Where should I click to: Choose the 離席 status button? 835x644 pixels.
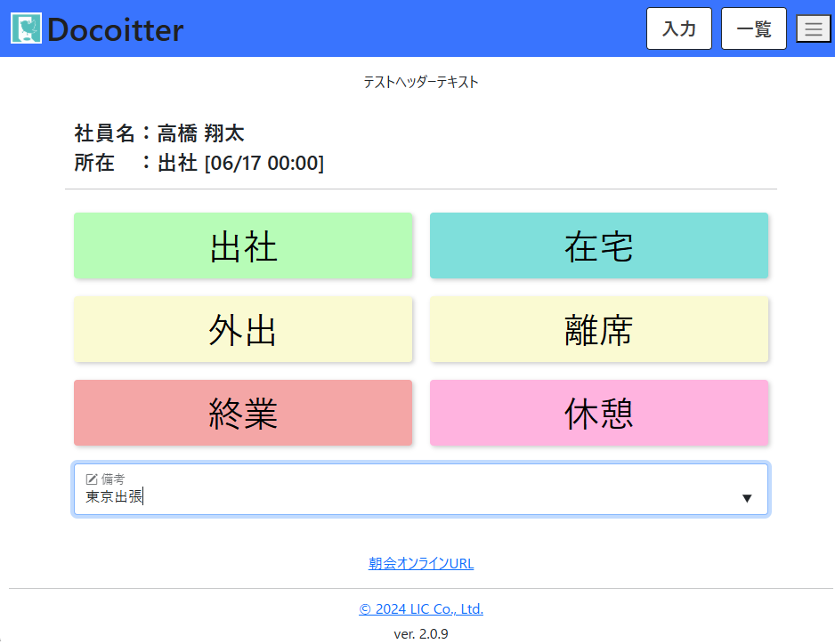pyautogui.click(x=598, y=330)
